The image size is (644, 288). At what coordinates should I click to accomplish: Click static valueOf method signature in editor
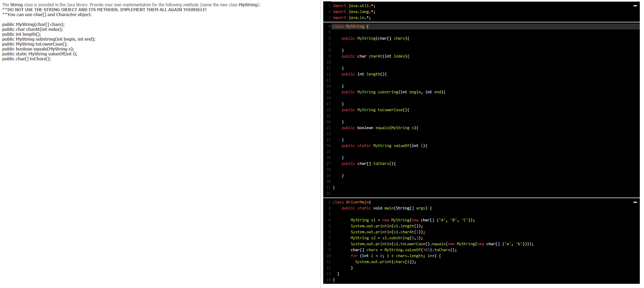coord(385,146)
